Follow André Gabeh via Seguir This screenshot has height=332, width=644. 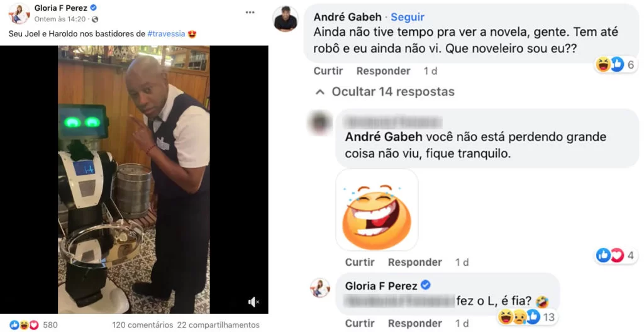point(408,17)
